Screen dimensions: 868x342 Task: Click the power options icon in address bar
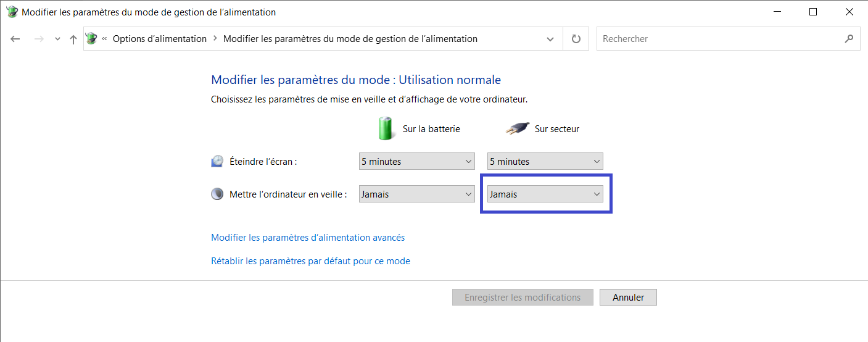pos(91,38)
